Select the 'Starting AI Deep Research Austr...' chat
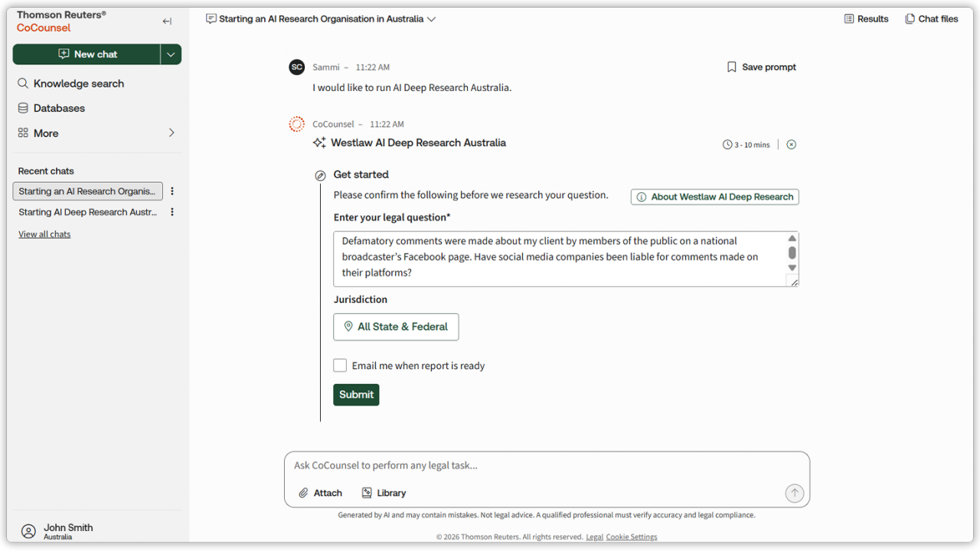This screenshot has width=980, height=551. [x=87, y=212]
